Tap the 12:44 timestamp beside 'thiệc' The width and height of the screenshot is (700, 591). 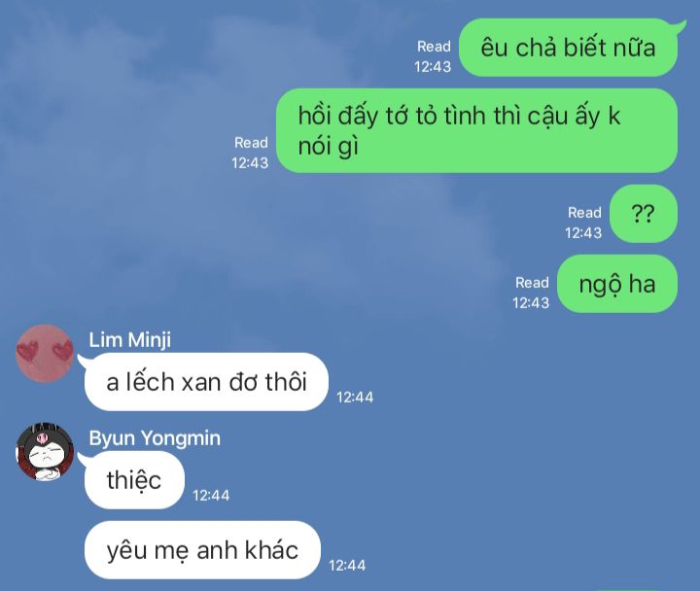(x=211, y=496)
